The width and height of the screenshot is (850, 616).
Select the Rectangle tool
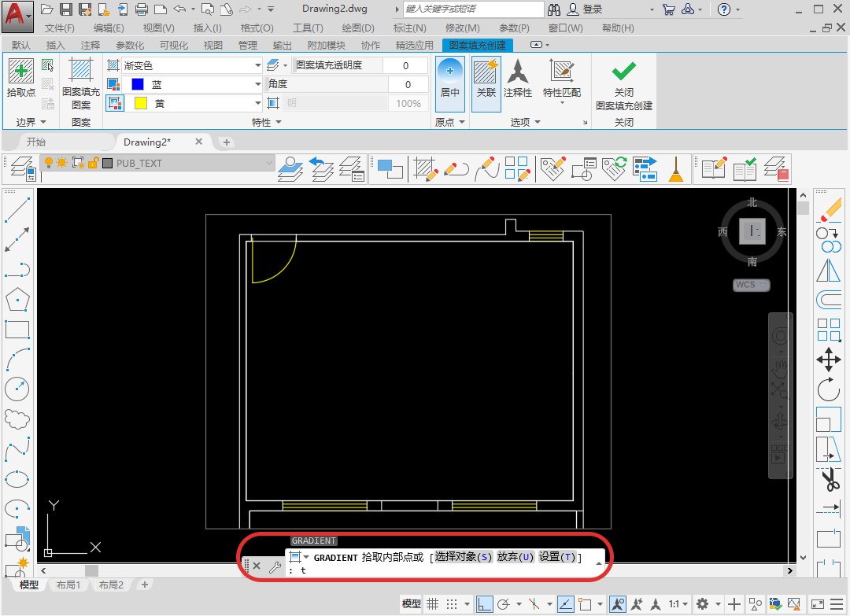[x=17, y=330]
